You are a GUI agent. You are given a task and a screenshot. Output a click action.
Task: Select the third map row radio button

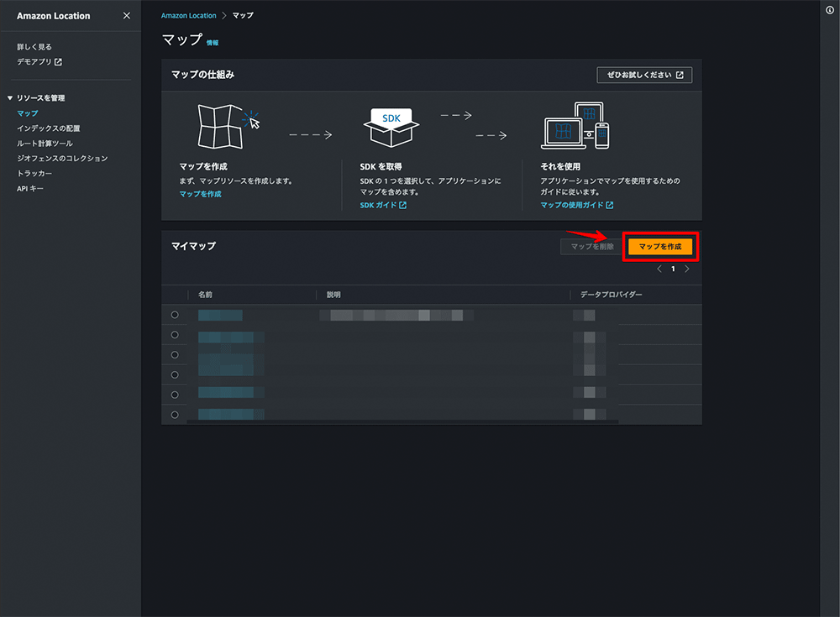coord(175,354)
